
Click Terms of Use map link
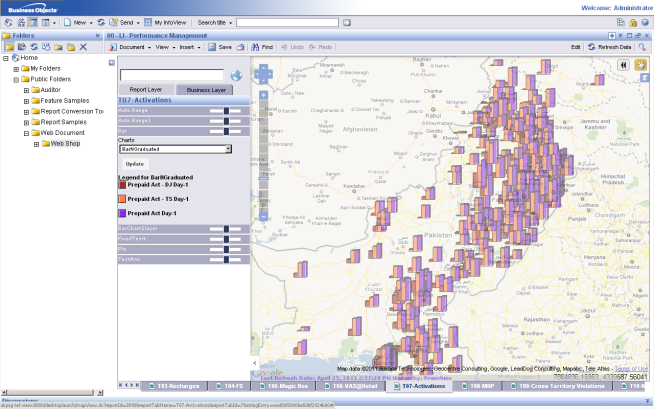click(631, 369)
